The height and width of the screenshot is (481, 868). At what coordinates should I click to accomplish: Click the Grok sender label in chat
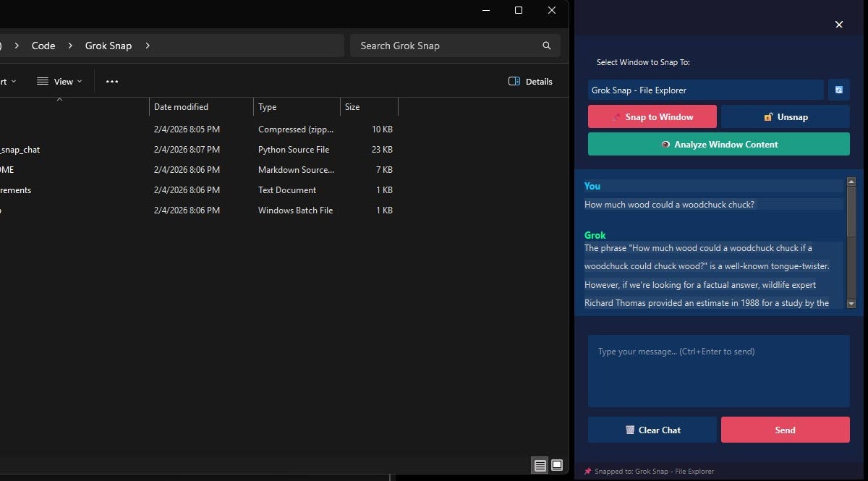pos(595,235)
